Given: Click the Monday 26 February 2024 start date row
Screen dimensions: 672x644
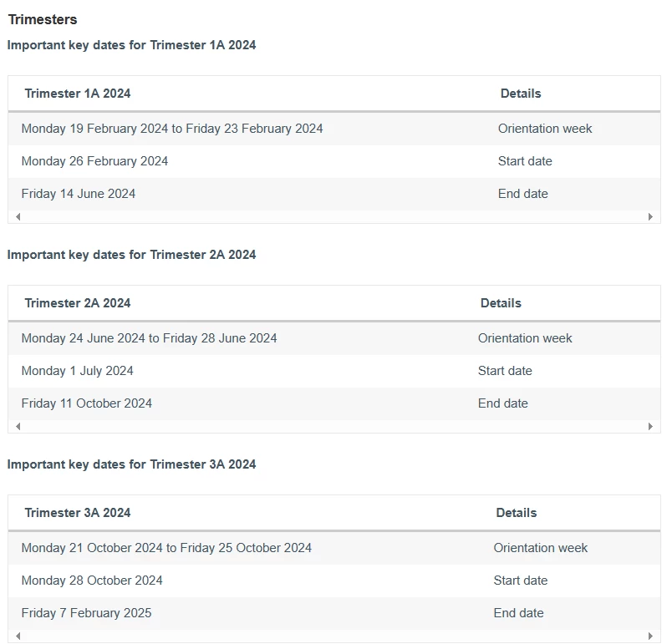Looking at the screenshot, I should coord(334,161).
